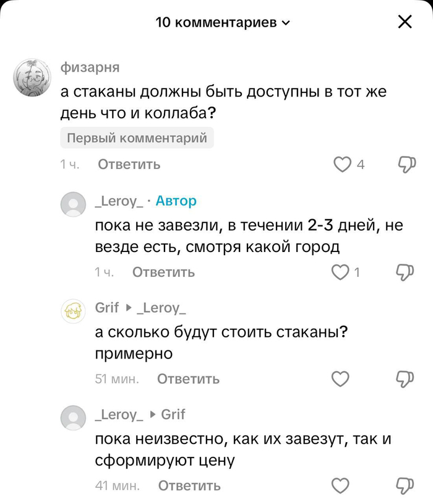
Task: Like _Leroy_'s reply about 2-3 дней
Action: point(341,272)
